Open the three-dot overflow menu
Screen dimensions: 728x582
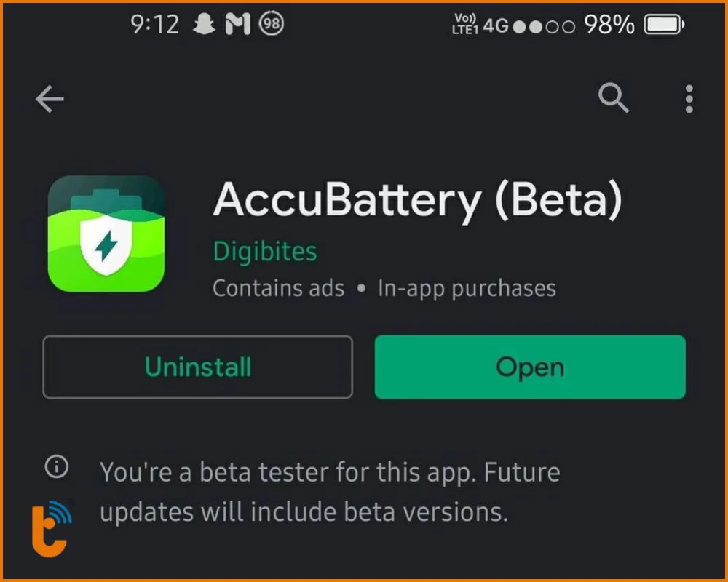(x=689, y=99)
